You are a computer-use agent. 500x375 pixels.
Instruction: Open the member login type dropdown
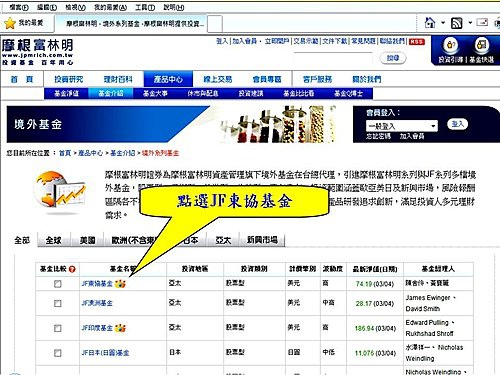pos(401,126)
